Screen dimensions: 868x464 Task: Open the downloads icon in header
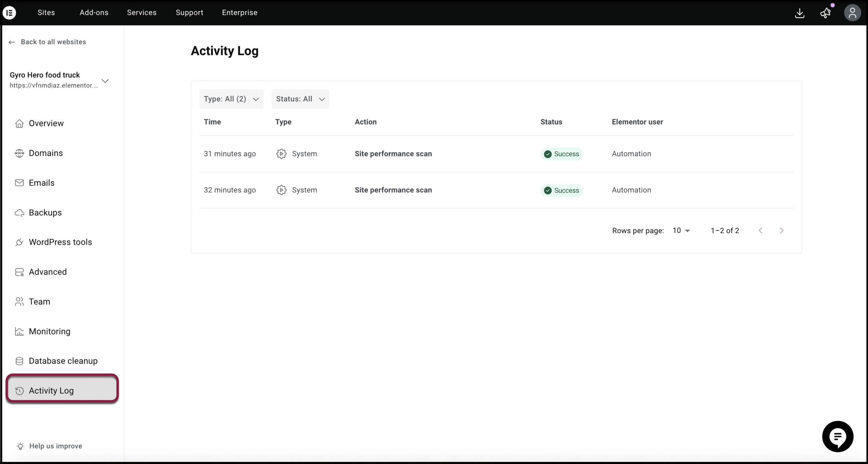[800, 13]
